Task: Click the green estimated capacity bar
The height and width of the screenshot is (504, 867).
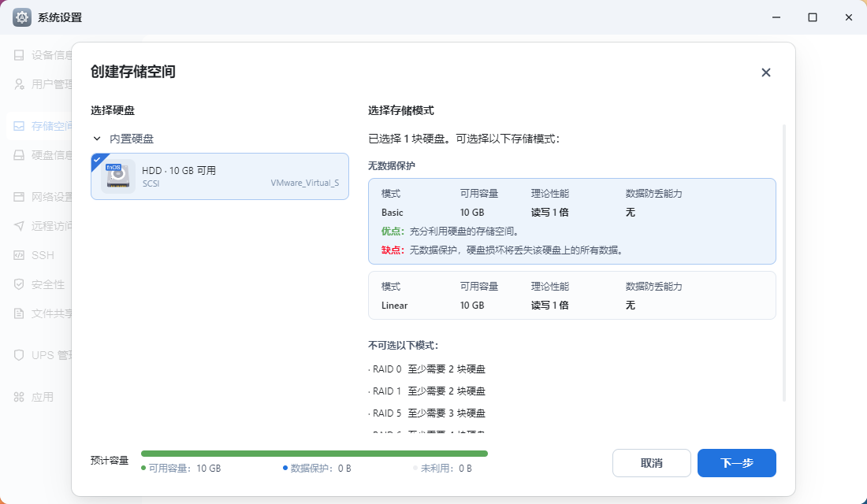Action: pyautogui.click(x=314, y=454)
